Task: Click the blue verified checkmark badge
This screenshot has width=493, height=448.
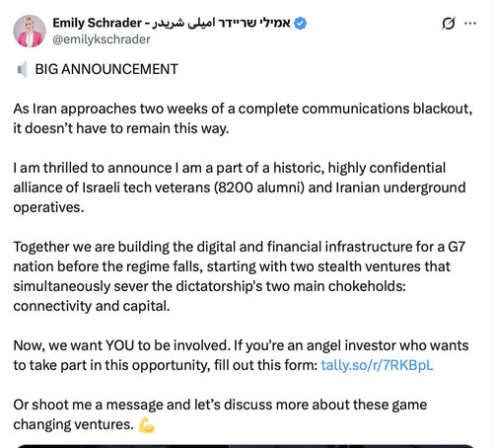Action: pos(300,24)
